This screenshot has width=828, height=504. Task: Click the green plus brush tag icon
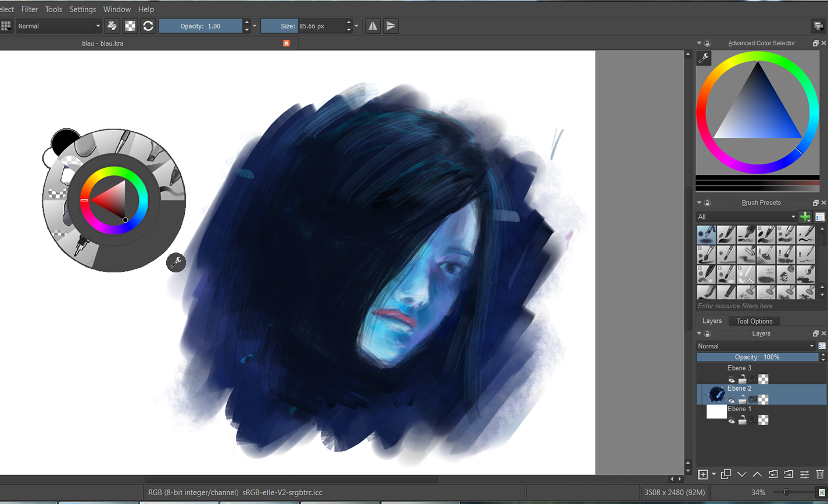[x=805, y=217]
